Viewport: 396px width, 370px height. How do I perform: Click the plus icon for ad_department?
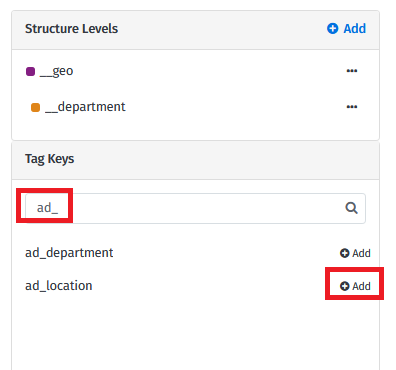(x=344, y=253)
